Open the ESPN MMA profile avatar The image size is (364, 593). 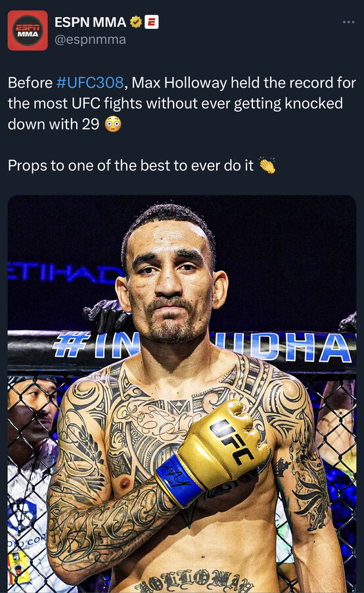28,31
